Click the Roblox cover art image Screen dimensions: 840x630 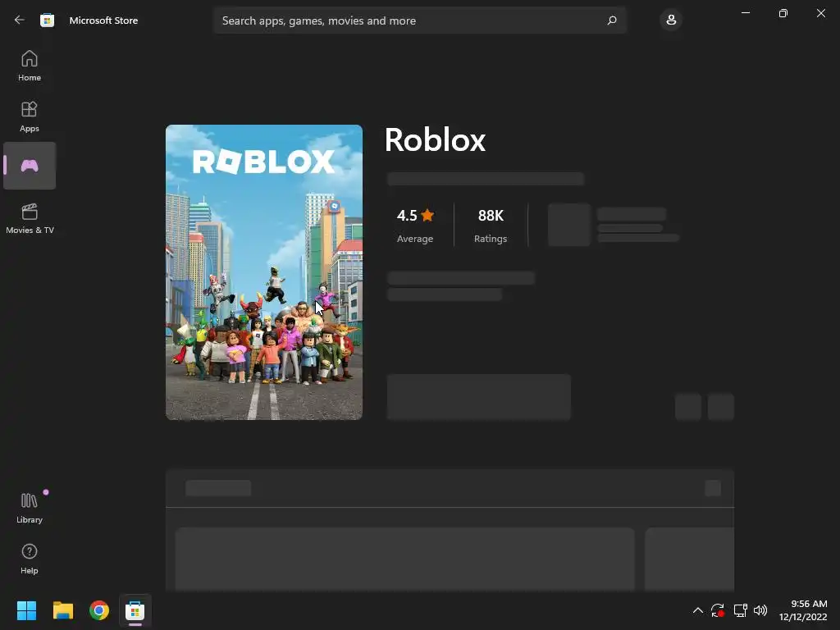(x=264, y=272)
